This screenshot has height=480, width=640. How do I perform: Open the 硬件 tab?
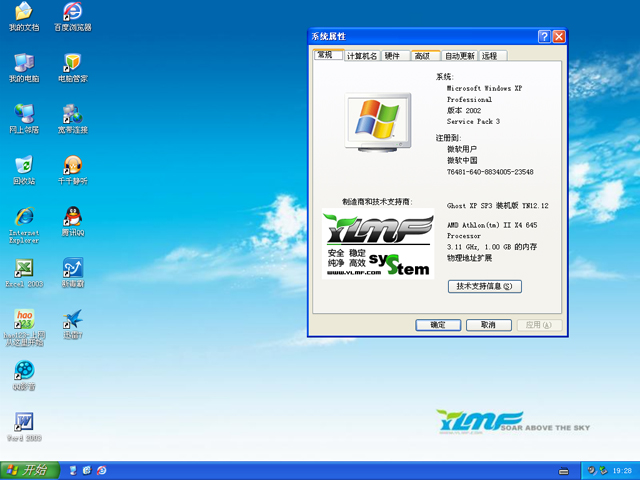396,56
